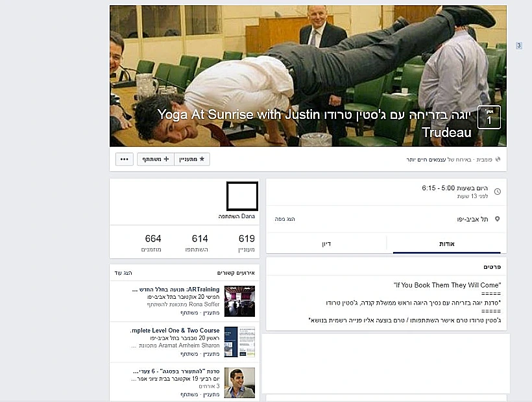This screenshot has height=402, width=532.
Task: Click the הצג מפה (Show map) link
Action: 287,220
